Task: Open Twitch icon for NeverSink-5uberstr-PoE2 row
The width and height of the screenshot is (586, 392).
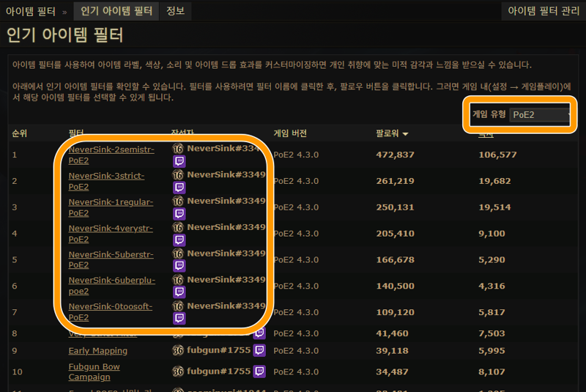Action: click(x=179, y=265)
